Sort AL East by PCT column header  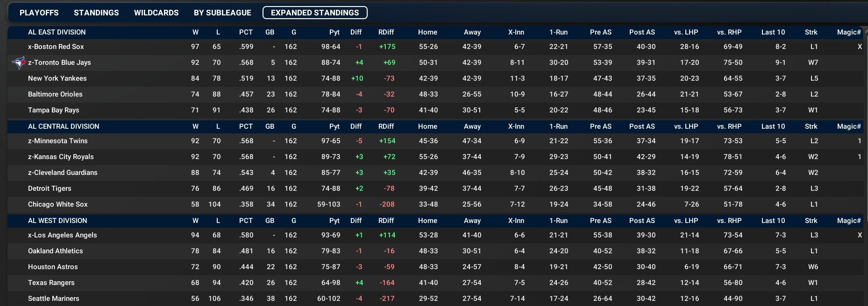coord(246,32)
